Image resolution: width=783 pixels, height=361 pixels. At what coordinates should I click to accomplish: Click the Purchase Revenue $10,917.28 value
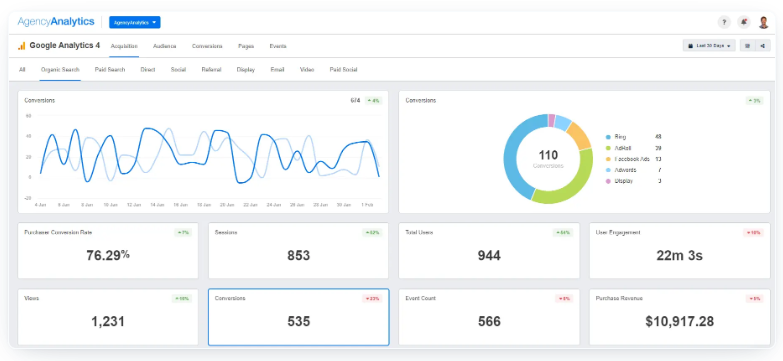tap(679, 322)
